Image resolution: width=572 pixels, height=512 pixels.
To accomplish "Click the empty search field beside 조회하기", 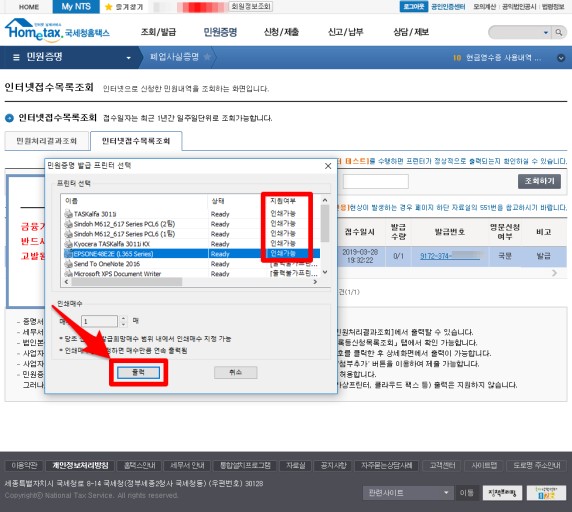I will tap(375, 181).
